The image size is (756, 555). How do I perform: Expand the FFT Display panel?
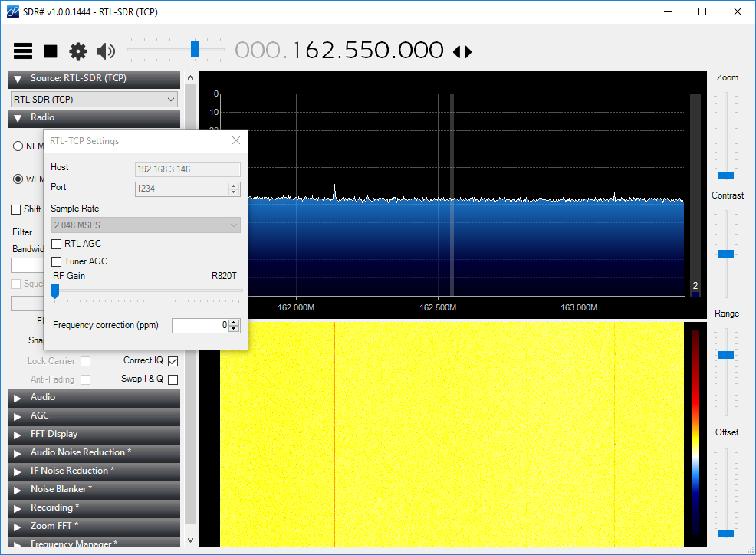[94, 435]
